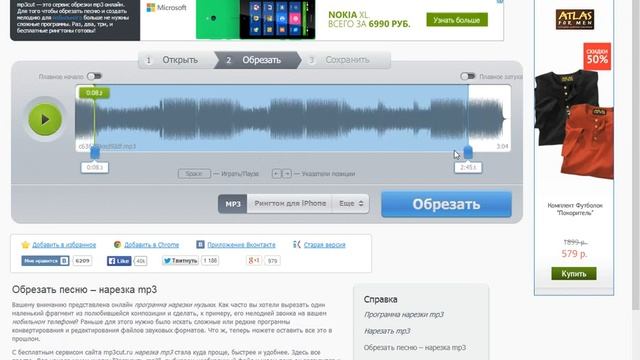Image resolution: width=640 pixels, height=360 pixels.
Task: Open Добавить в избранное link
Action: (x=64, y=245)
